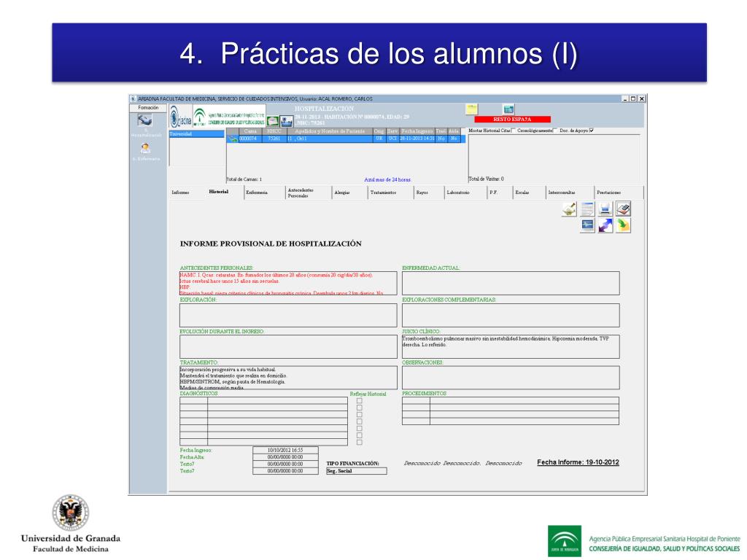
Task: Select the Historial tab
Action: click(x=219, y=192)
